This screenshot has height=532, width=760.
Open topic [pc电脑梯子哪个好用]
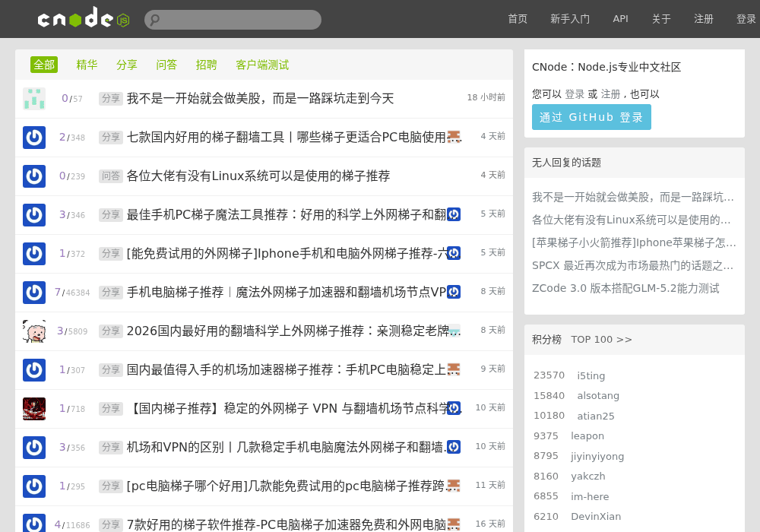click(286, 486)
